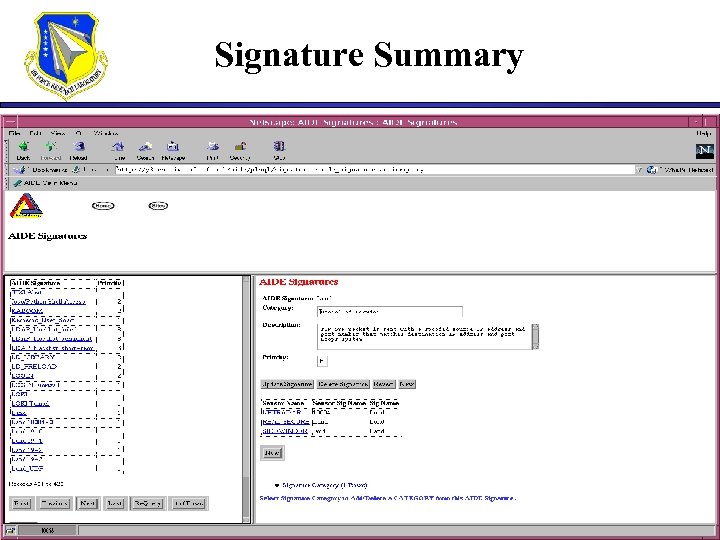720x540 pixels.
Task: Open the File menu
Action: tap(15, 133)
